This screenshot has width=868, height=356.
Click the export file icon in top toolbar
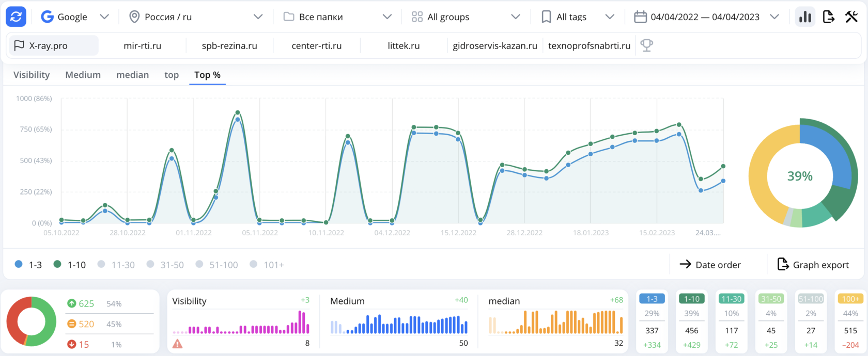pyautogui.click(x=828, y=17)
